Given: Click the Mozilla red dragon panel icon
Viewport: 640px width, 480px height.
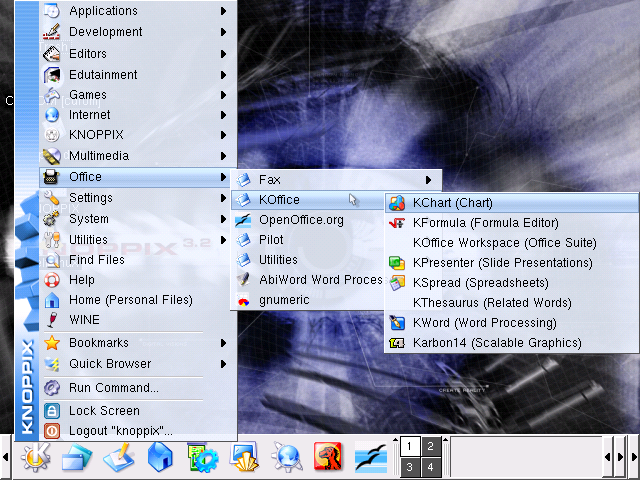Looking at the screenshot, I should tap(327, 457).
